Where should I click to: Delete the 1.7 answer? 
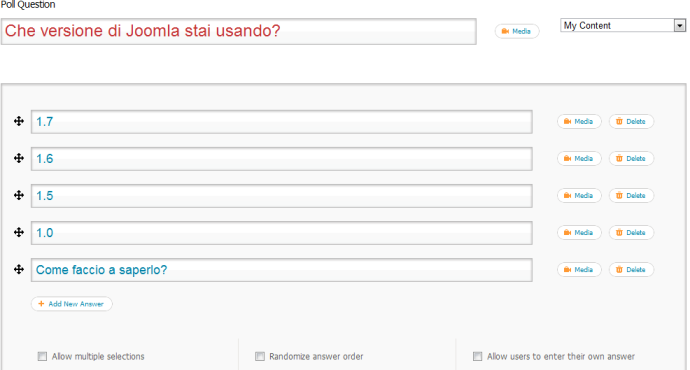click(x=631, y=121)
